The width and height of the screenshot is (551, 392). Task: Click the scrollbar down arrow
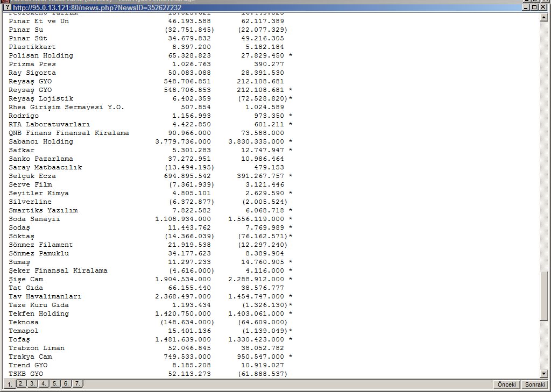point(543,374)
